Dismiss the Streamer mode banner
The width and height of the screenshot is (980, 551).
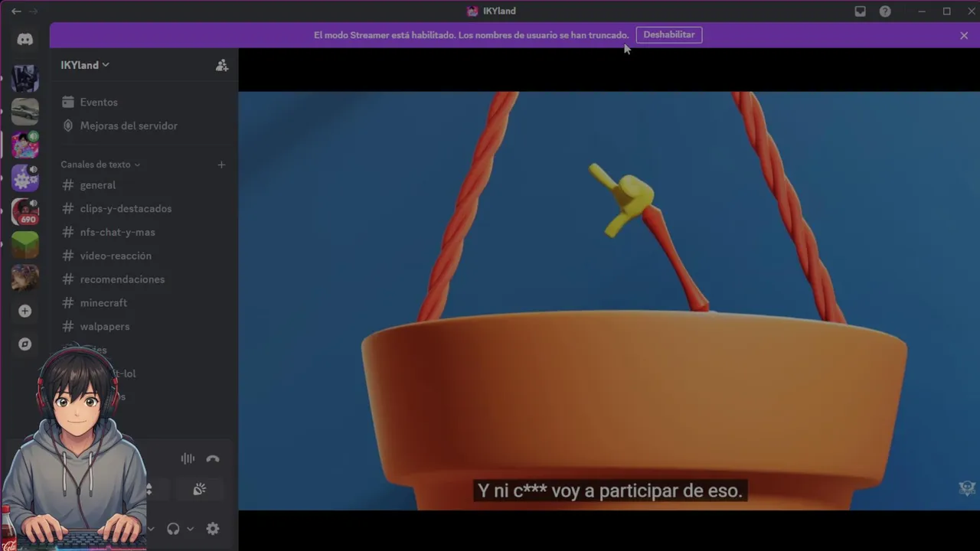click(964, 35)
